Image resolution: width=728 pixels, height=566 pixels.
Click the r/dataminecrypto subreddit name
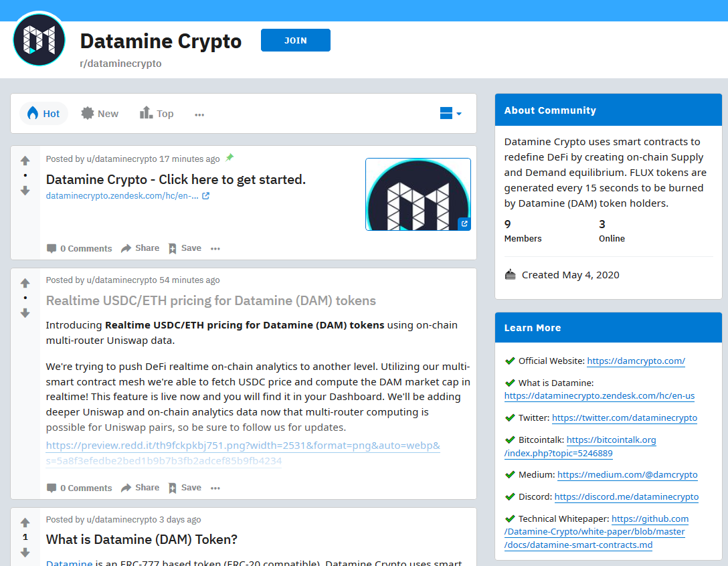pos(120,64)
